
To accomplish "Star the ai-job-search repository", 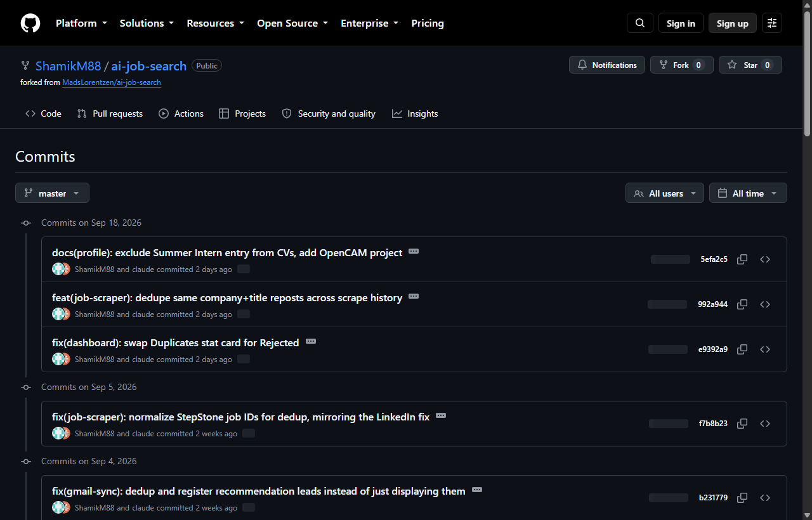I will (x=750, y=65).
